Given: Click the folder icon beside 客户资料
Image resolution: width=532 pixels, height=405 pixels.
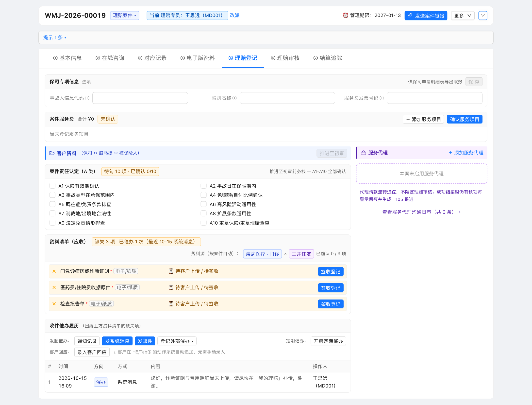Looking at the screenshot, I should [x=52, y=153].
